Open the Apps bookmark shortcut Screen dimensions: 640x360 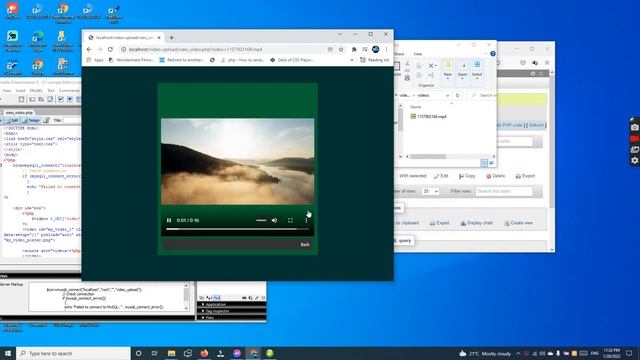(95, 60)
